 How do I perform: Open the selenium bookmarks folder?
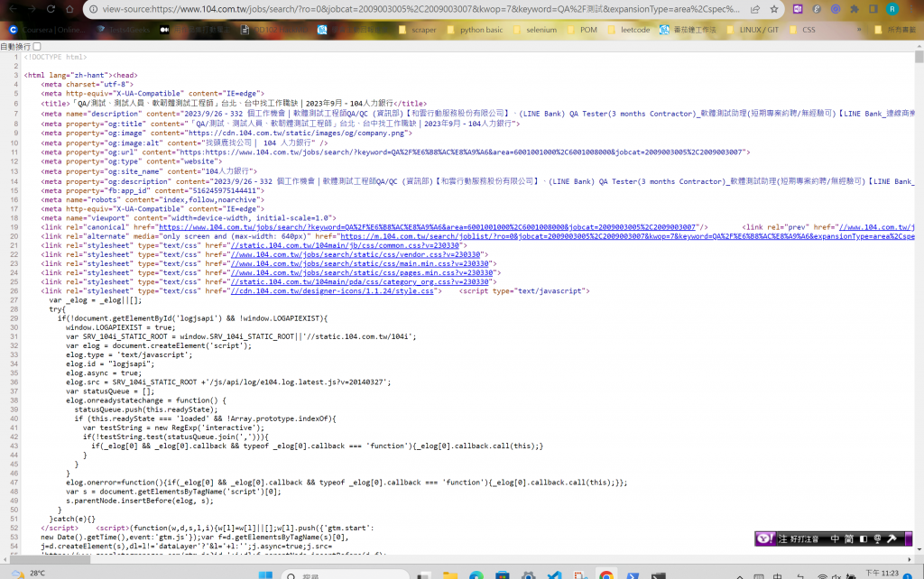point(535,30)
